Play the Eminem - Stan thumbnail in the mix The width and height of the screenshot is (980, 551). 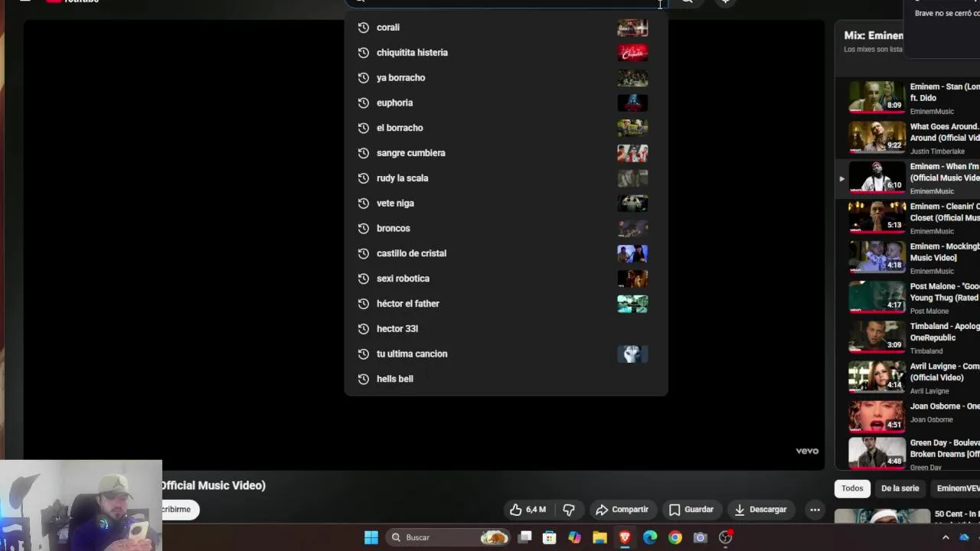pos(877,96)
